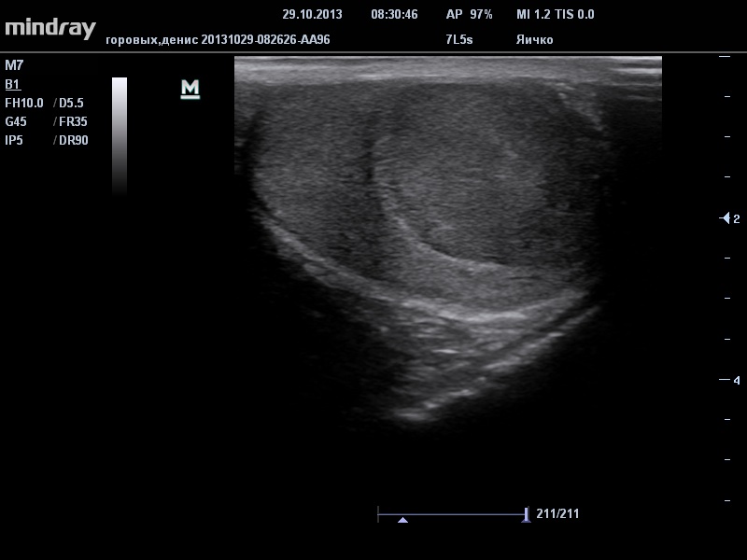This screenshot has height=560, width=747.
Task: Click the depth scale label 4
Action: (737, 380)
